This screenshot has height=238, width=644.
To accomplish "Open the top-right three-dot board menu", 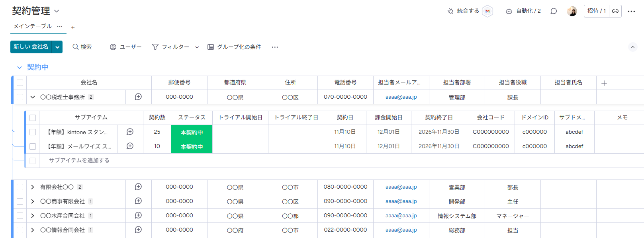I will click(x=631, y=11).
